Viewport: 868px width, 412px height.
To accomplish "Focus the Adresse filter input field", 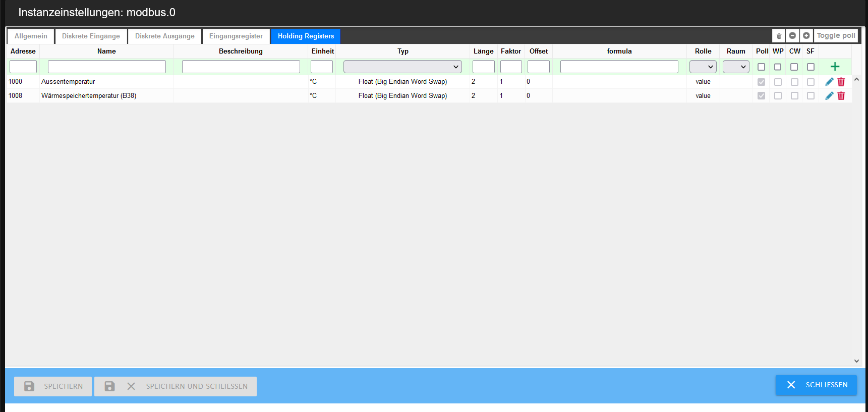I will coord(23,67).
